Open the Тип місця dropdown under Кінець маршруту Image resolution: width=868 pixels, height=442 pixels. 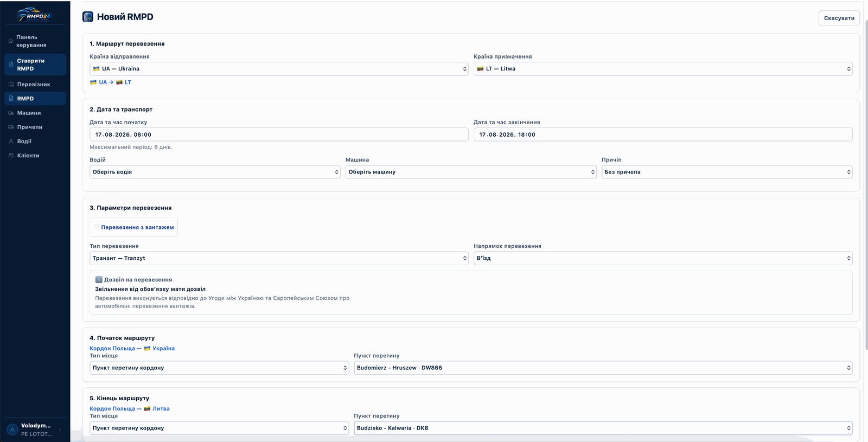pos(219,428)
